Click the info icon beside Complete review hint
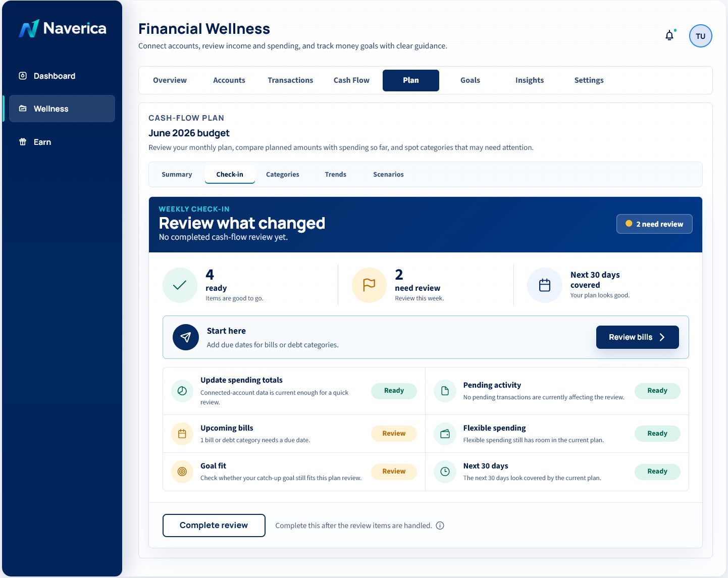The width and height of the screenshot is (728, 578). tap(440, 526)
